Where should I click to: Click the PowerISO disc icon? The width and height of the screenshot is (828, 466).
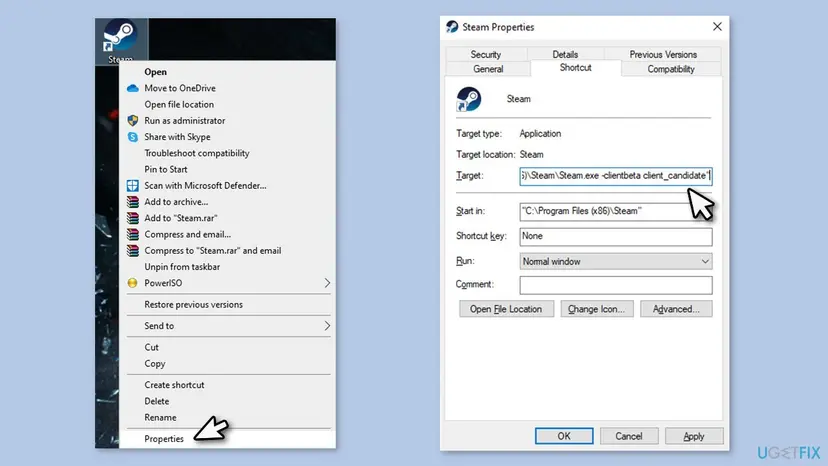(x=133, y=283)
